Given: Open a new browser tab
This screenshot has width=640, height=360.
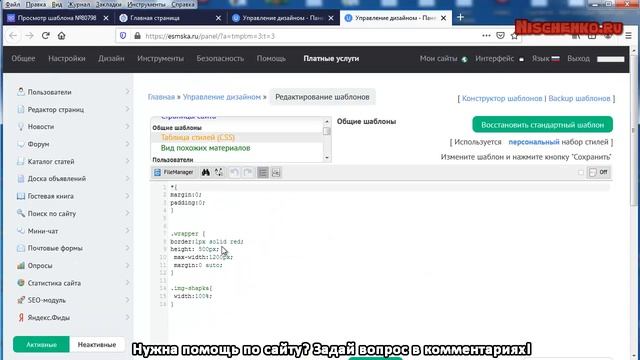Looking at the screenshot, I should 460,18.
